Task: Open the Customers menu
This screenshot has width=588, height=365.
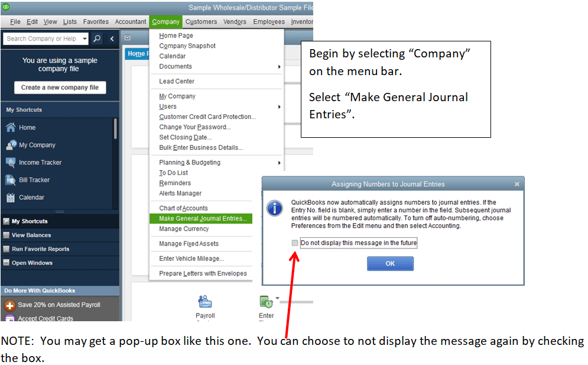Action: click(x=201, y=22)
